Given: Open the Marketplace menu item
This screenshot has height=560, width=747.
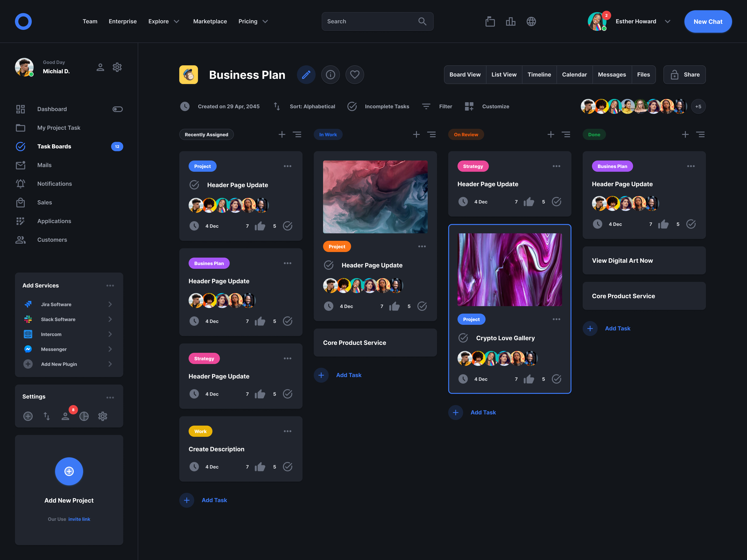Looking at the screenshot, I should 210,22.
